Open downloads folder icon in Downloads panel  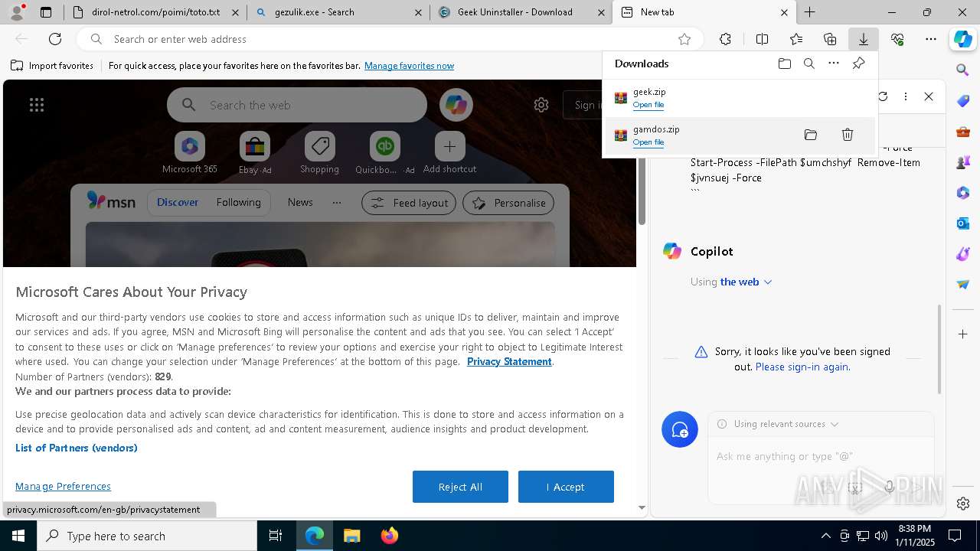tap(785, 64)
